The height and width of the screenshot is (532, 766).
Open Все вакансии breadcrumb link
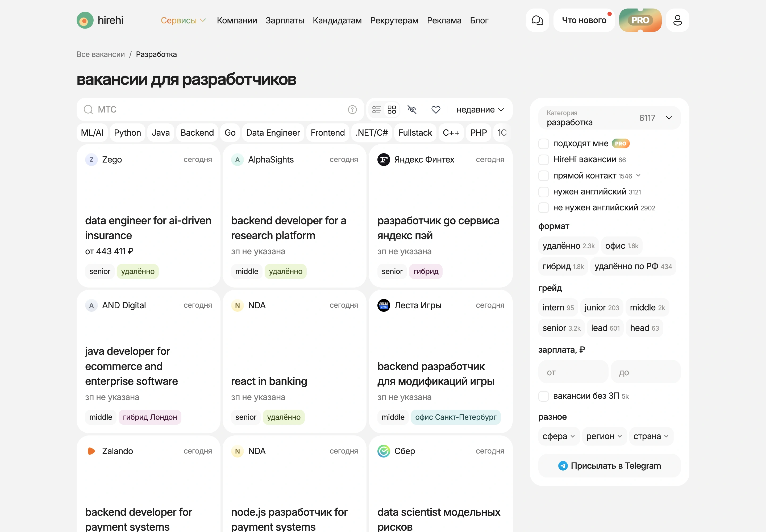tap(101, 54)
